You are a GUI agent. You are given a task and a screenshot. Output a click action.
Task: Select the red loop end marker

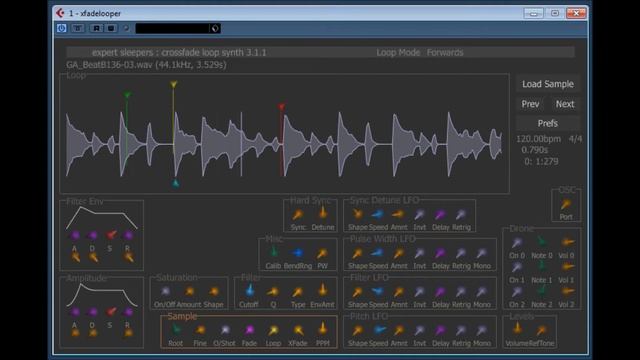[x=281, y=107]
